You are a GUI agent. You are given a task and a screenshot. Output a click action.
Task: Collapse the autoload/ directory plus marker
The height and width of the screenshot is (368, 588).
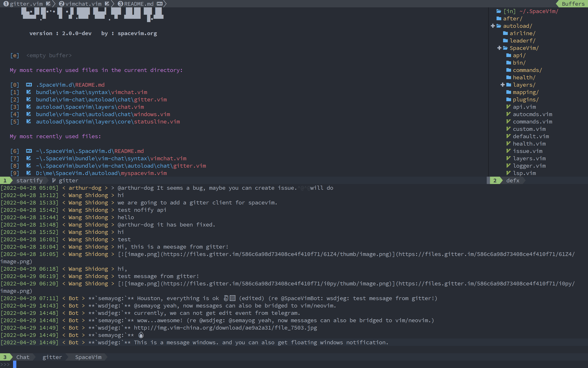(x=493, y=26)
